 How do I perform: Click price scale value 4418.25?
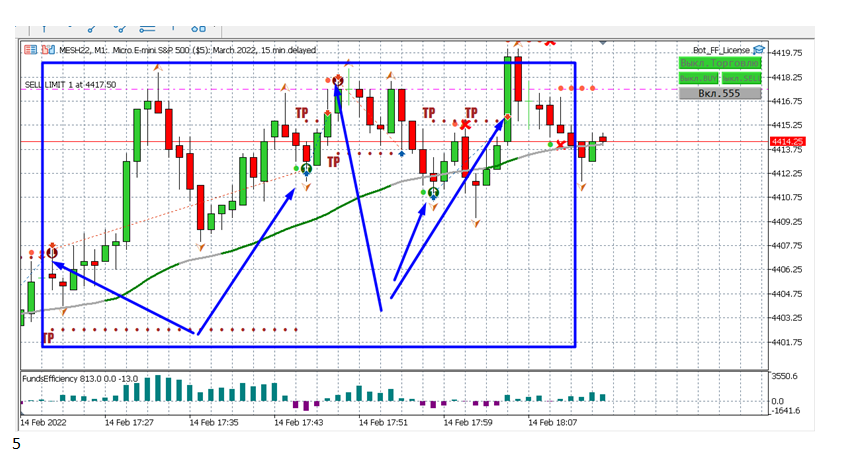point(786,78)
